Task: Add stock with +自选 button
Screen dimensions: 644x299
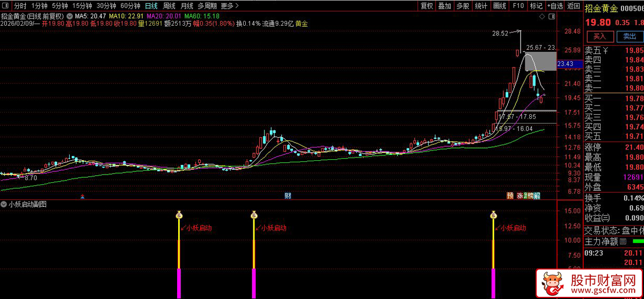Action: pyautogui.click(x=555, y=6)
